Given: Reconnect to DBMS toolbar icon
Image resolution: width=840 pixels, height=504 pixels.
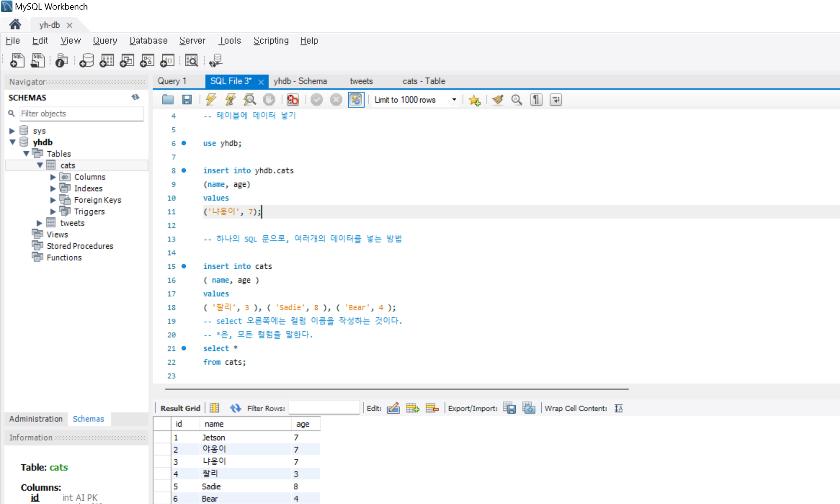Looking at the screenshot, I should click(x=216, y=60).
